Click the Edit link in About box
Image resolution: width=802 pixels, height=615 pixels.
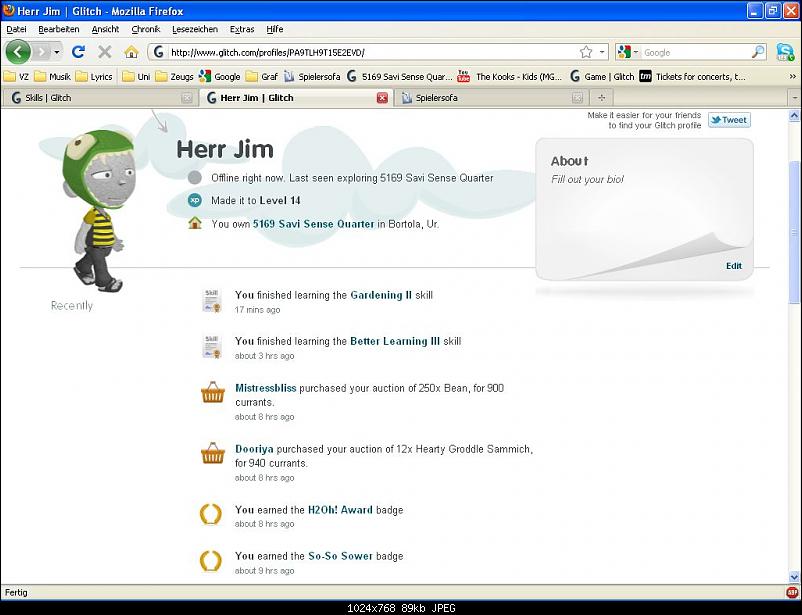coord(733,266)
